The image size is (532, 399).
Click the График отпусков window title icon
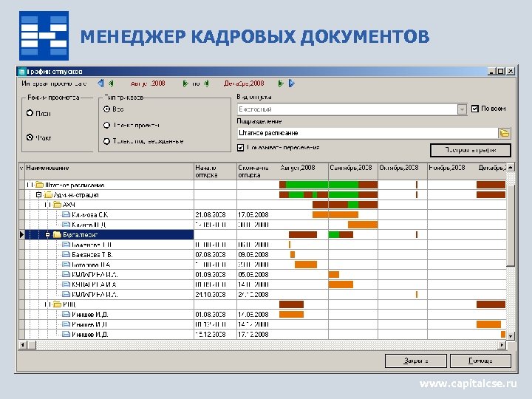click(21, 72)
